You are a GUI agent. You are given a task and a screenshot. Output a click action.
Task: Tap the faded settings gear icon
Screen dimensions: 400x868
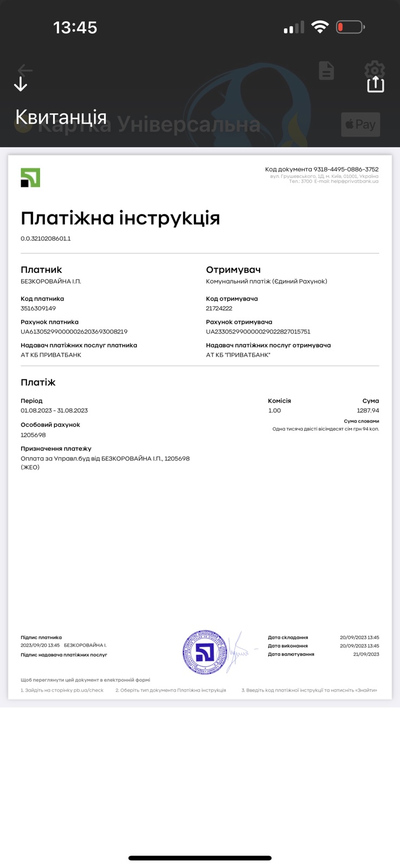point(374,69)
